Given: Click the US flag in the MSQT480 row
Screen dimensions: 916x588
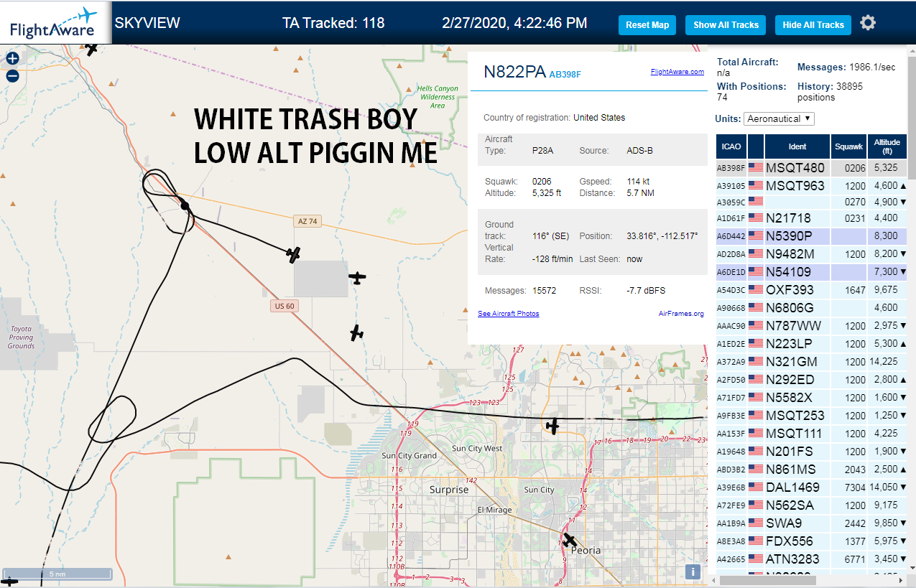Looking at the screenshot, I should 756,168.
